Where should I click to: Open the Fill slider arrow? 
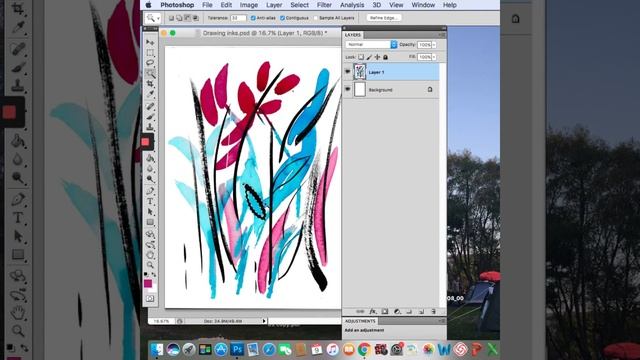click(434, 57)
